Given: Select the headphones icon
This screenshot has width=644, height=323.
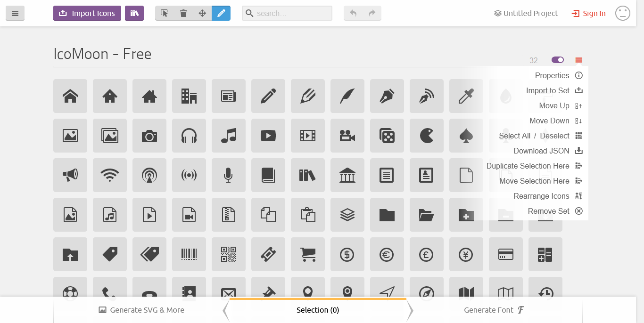Looking at the screenshot, I should 189,136.
